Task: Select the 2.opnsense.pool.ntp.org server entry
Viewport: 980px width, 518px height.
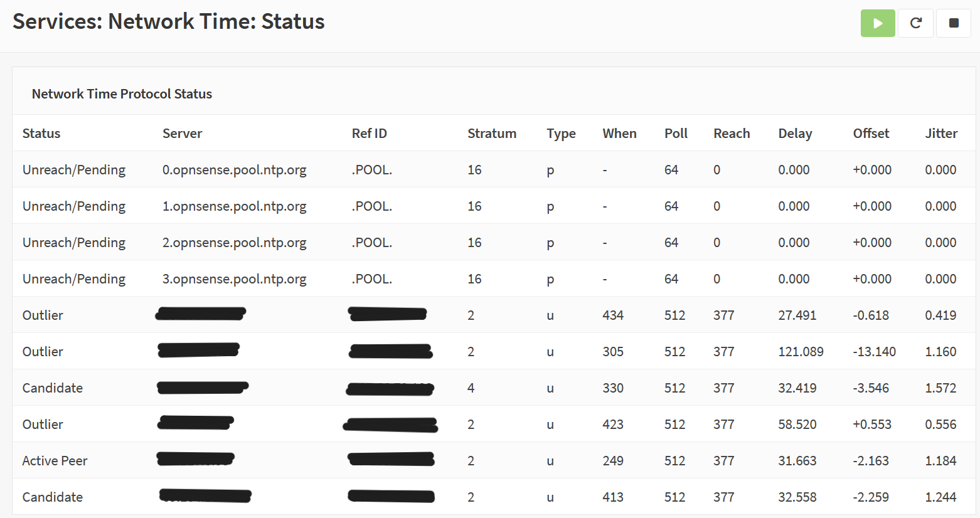Action: point(234,243)
